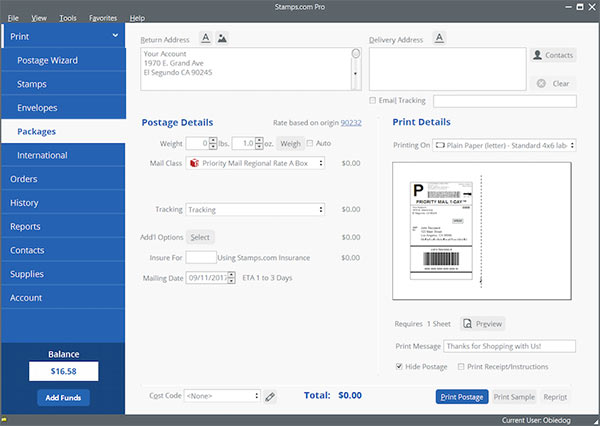600x426 pixels.
Task: Add image to Return Address
Action: (222, 38)
